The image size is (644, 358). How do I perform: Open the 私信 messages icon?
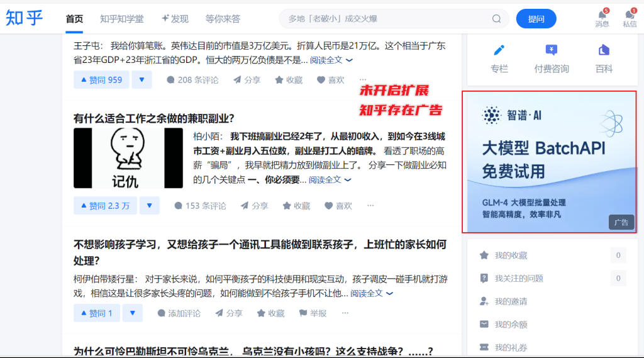(630, 18)
